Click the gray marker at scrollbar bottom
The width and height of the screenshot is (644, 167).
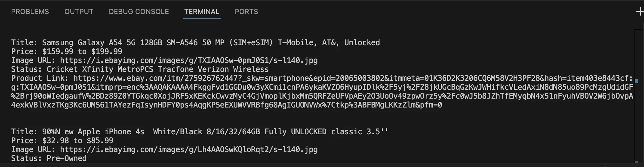pyautogui.click(x=636, y=162)
